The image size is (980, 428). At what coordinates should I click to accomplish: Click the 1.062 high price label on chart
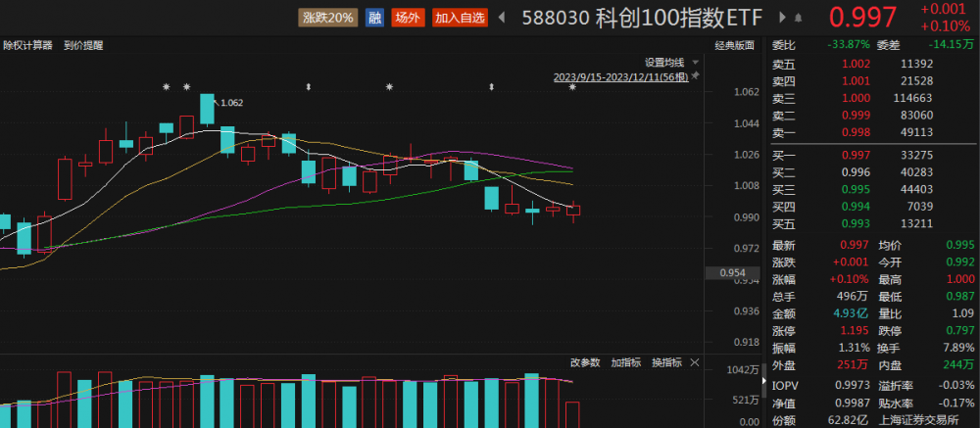232,103
